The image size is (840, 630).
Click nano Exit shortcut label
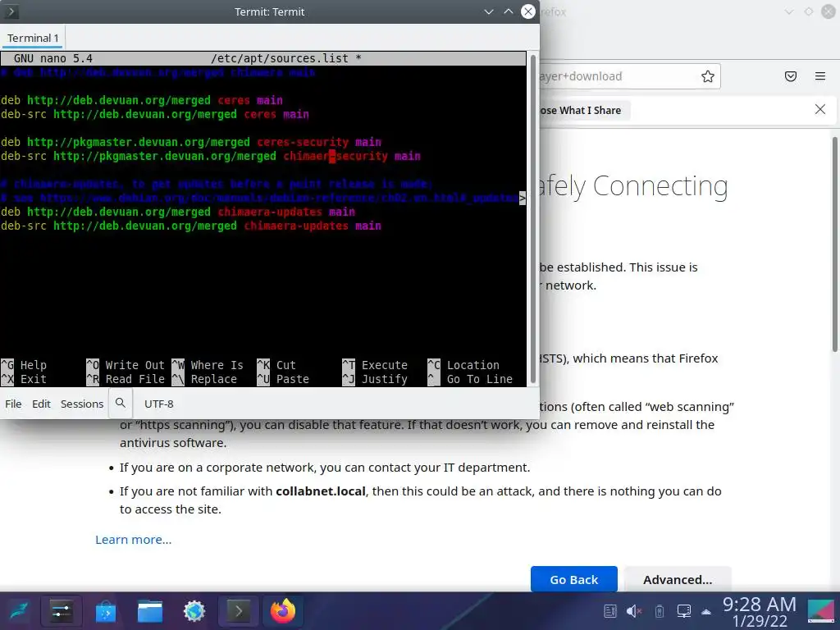[33, 379]
